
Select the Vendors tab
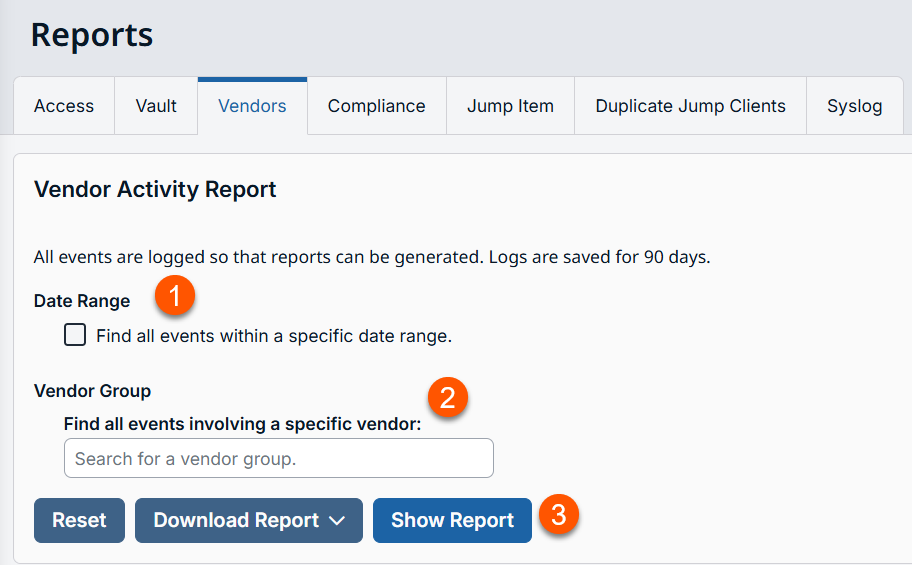click(252, 106)
